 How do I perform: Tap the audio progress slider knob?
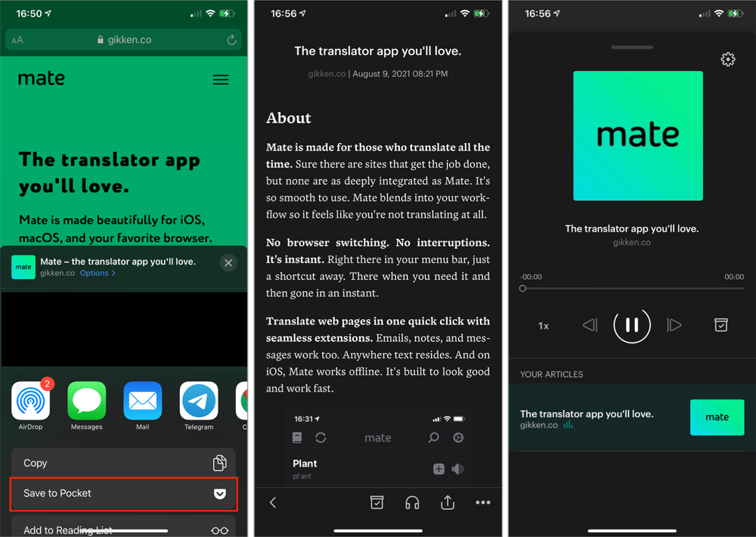[522, 288]
